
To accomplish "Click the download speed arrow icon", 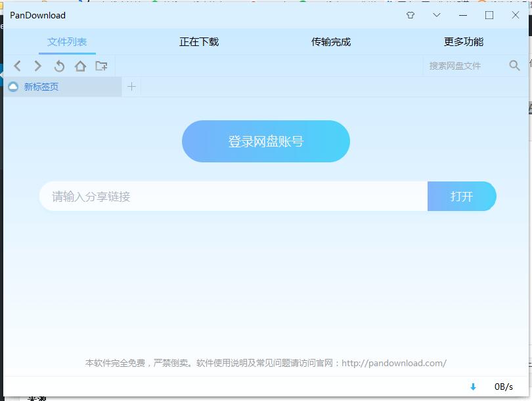I will pyautogui.click(x=473, y=387).
